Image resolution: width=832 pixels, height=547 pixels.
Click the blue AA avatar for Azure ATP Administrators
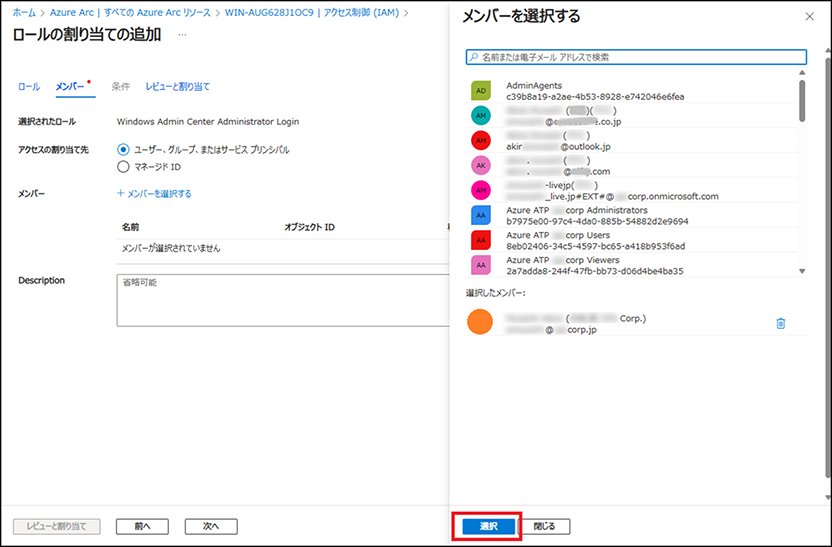click(481, 215)
